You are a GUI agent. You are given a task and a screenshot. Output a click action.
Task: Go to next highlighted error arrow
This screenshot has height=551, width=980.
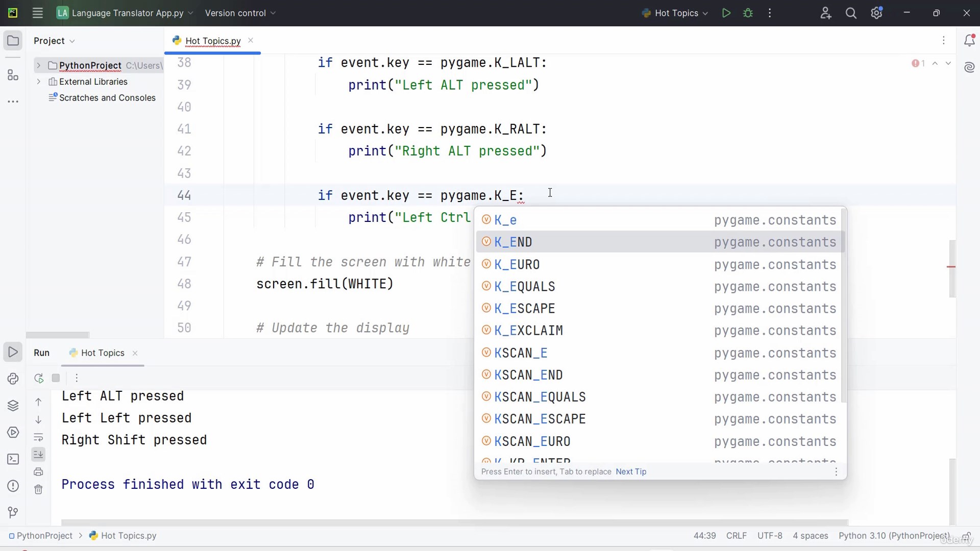[948, 64]
